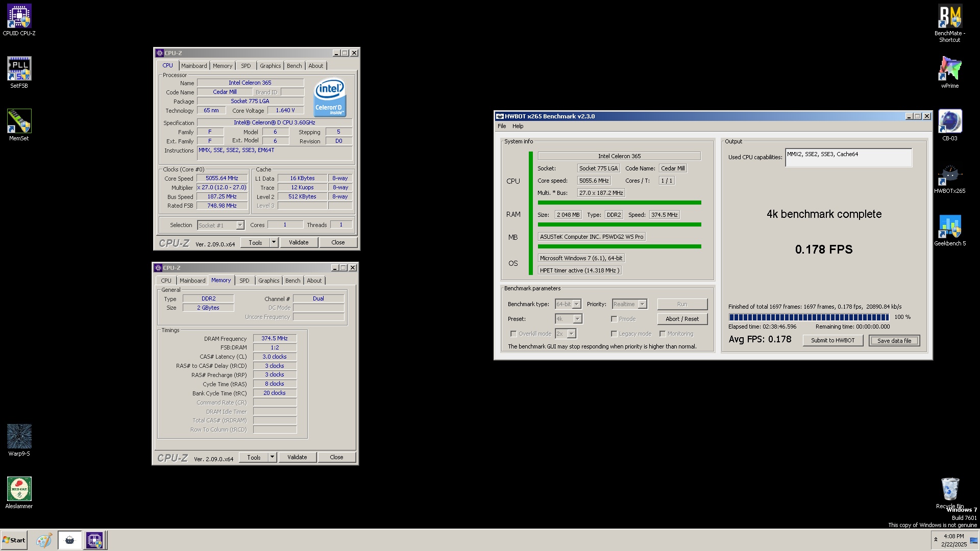Click the Close button in top CPU-Z window
The height and width of the screenshot is (551, 980).
pyautogui.click(x=338, y=242)
